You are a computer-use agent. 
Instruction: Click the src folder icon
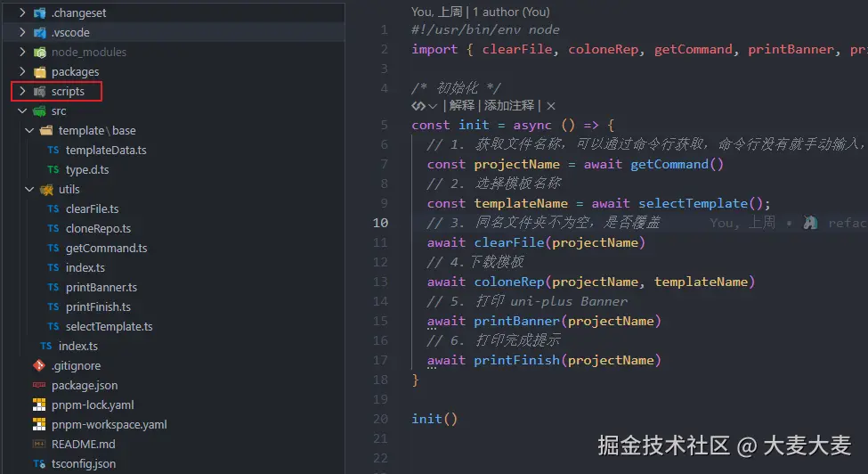(40, 111)
